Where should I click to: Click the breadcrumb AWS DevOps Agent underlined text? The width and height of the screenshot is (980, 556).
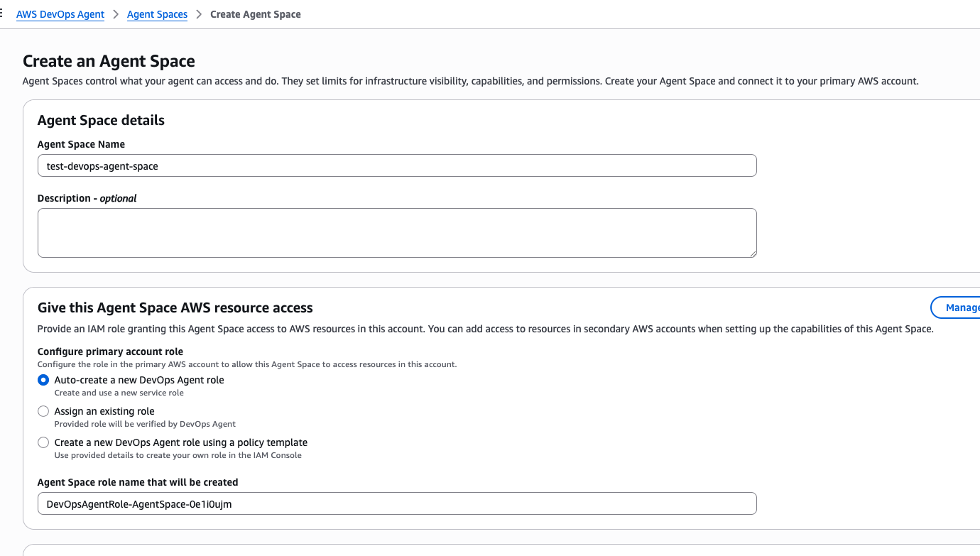point(60,13)
